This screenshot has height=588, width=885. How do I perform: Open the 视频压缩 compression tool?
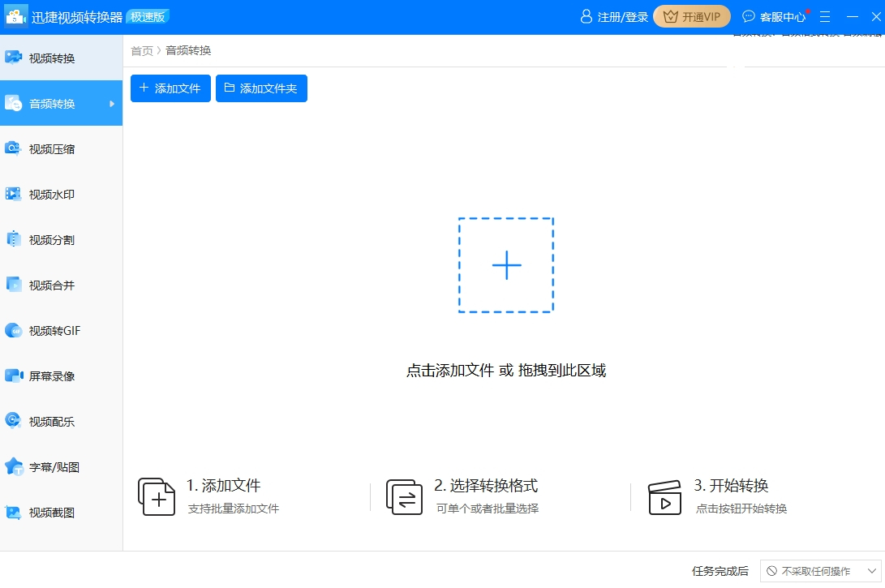[49, 148]
